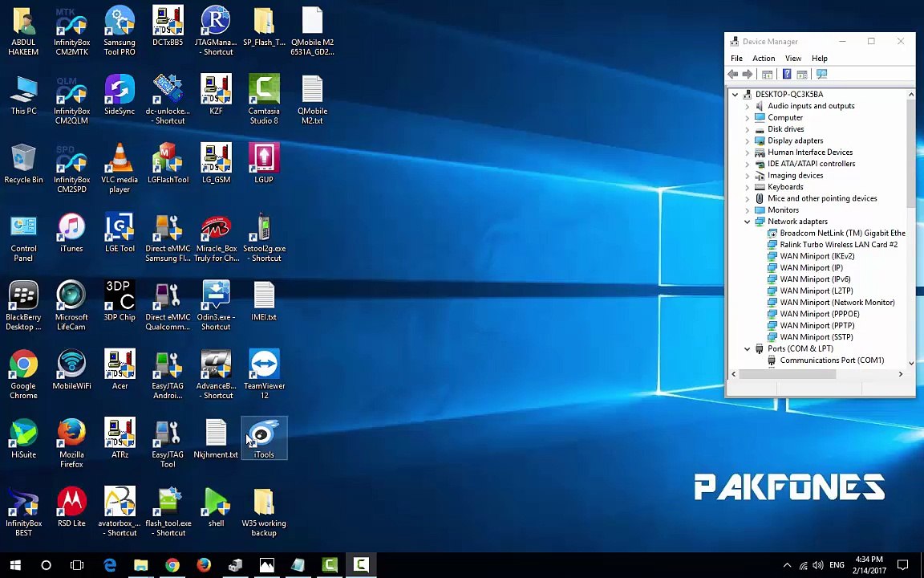This screenshot has height=578, width=924.
Task: Open LGFlashTool desktop shortcut
Action: pos(168,162)
